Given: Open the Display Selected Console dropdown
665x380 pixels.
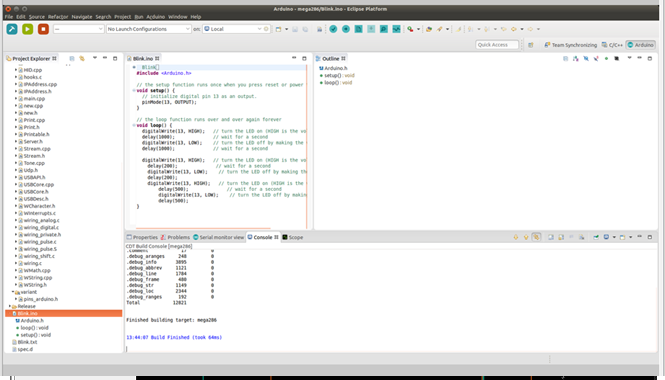Looking at the screenshot, I should click(614, 237).
